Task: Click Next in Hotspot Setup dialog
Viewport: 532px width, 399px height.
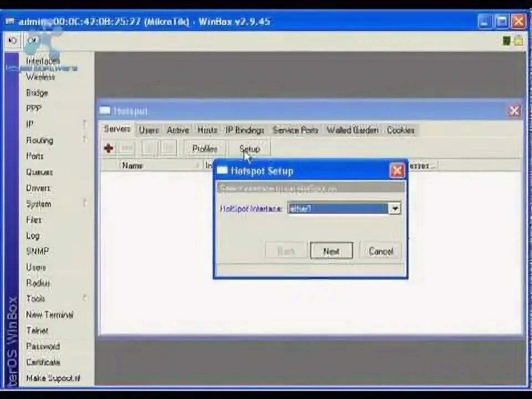Action: pyautogui.click(x=331, y=252)
